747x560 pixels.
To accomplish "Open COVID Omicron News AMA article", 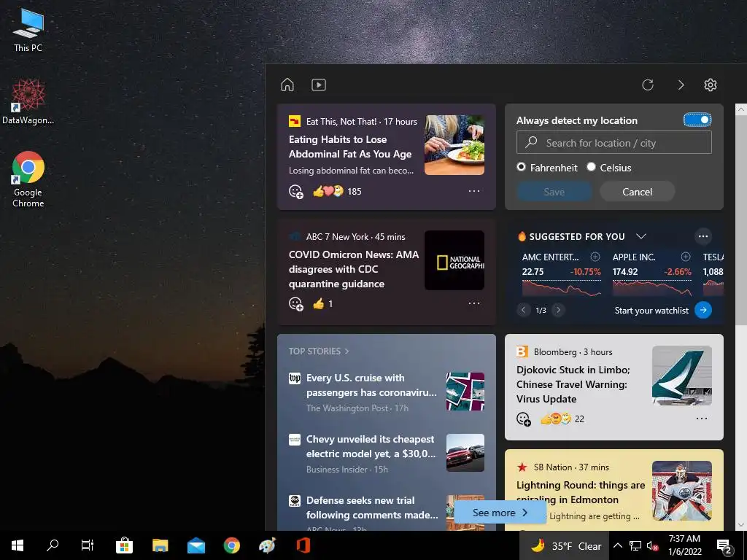I will coord(354,269).
